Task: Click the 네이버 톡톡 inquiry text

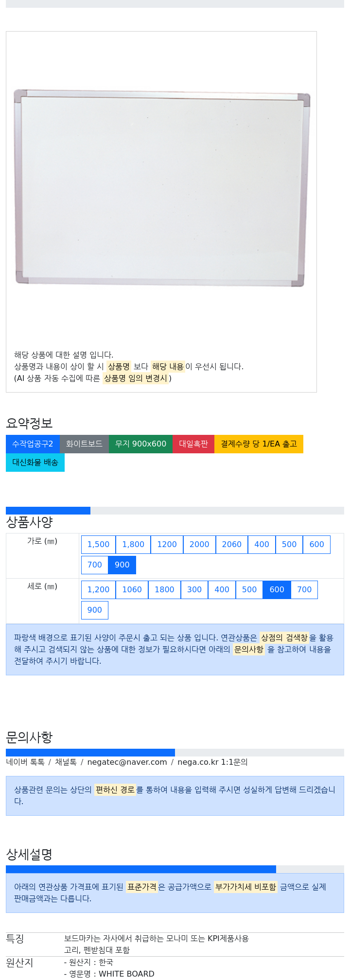Action: (25, 762)
